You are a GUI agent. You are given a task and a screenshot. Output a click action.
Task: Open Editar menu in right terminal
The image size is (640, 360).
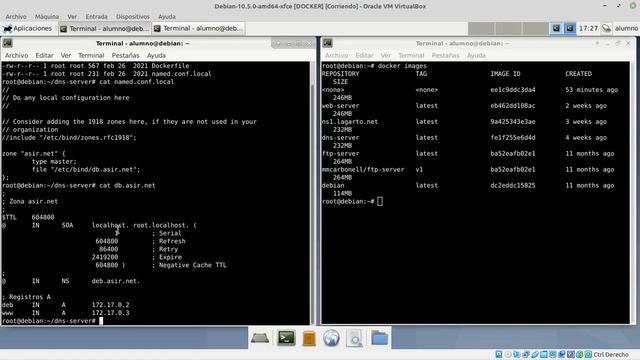point(364,56)
